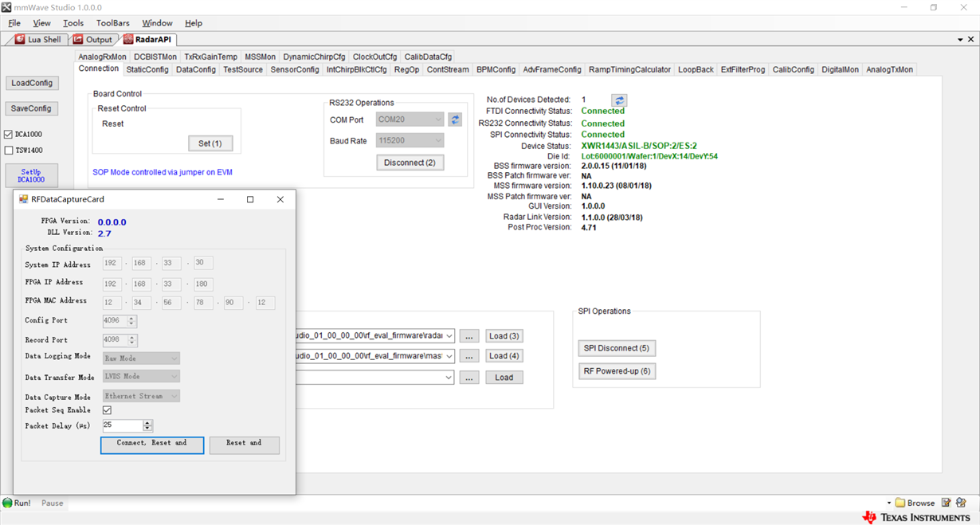Click the Packet Delay input field
Screen dimensions: 980x525
(123, 426)
